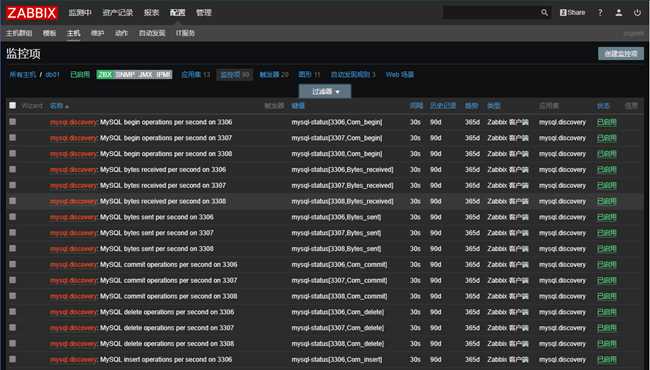
Task: Toggle 已启用 status for commit operations 3308
Action: (606, 296)
